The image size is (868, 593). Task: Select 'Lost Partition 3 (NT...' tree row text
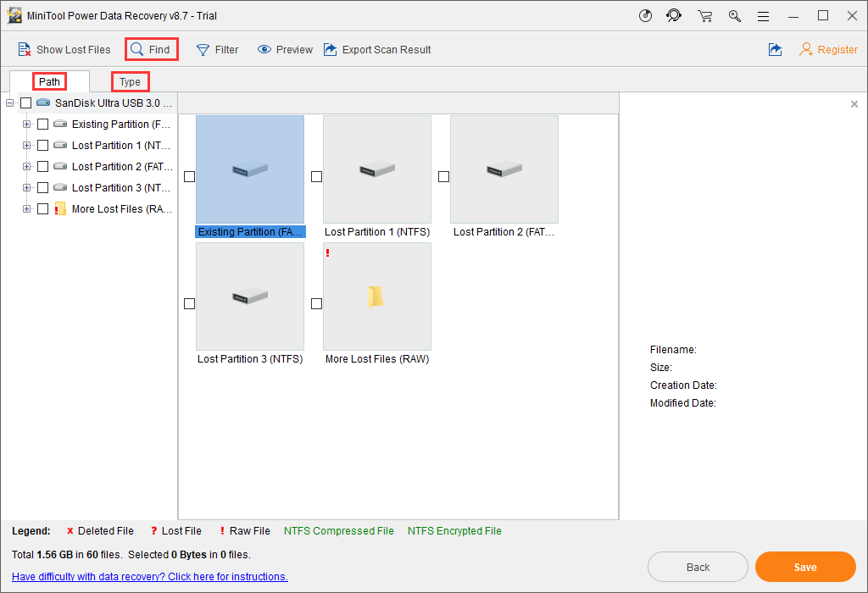click(121, 187)
